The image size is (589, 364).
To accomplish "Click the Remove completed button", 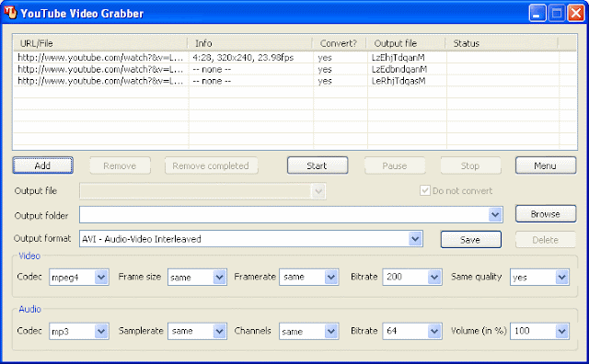I will pyautogui.click(x=211, y=165).
